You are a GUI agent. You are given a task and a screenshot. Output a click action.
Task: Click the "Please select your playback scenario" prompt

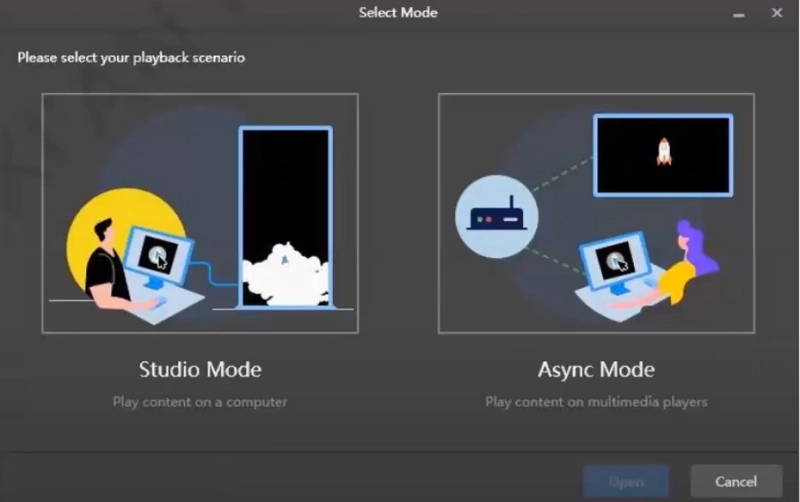pos(131,58)
